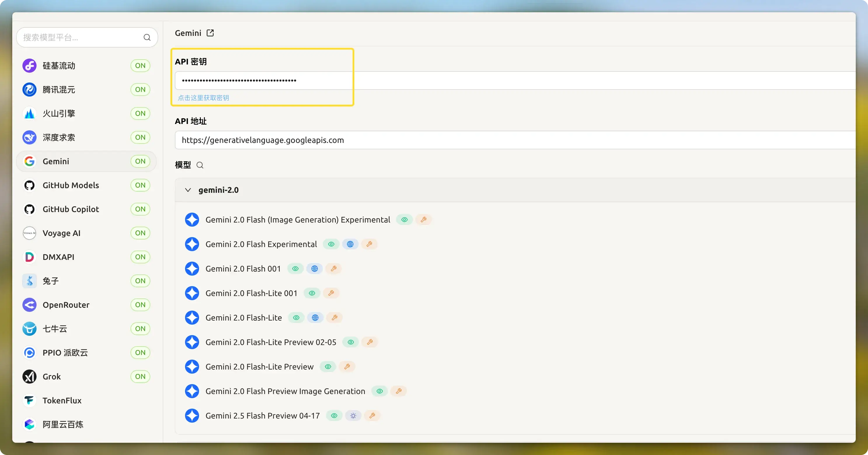This screenshot has width=868, height=455.
Task: Open the Gemini external link icon
Action: pos(210,33)
